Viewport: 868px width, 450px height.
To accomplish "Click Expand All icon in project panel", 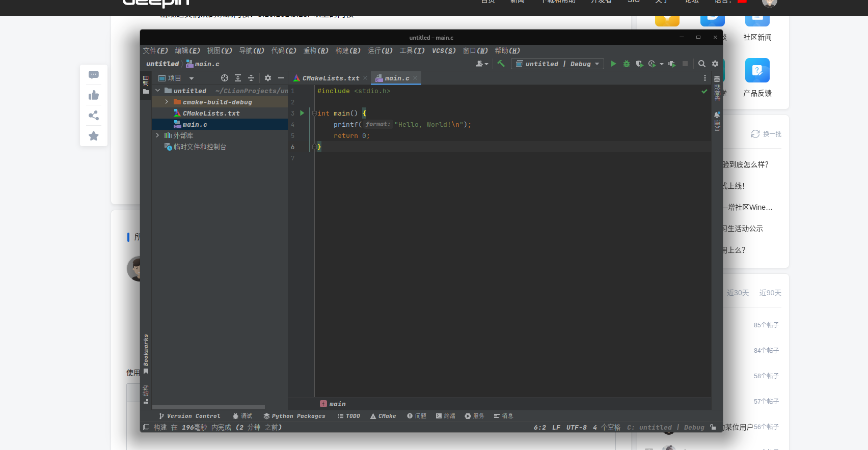I will coord(238,78).
